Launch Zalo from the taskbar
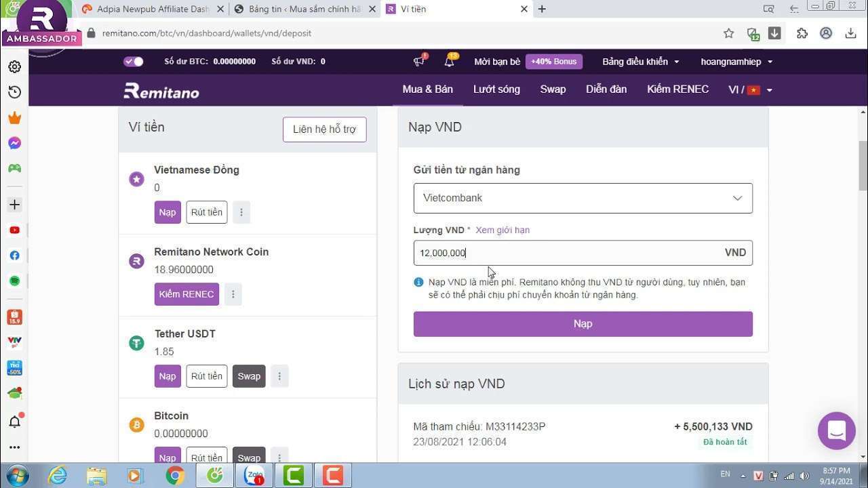868x488 pixels. pos(254,476)
